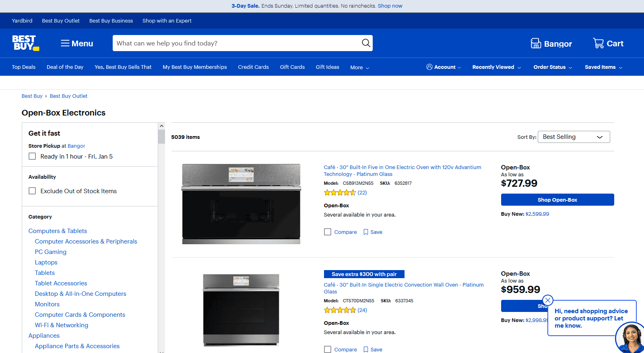Open the hamburger Menu icon

tap(65, 43)
